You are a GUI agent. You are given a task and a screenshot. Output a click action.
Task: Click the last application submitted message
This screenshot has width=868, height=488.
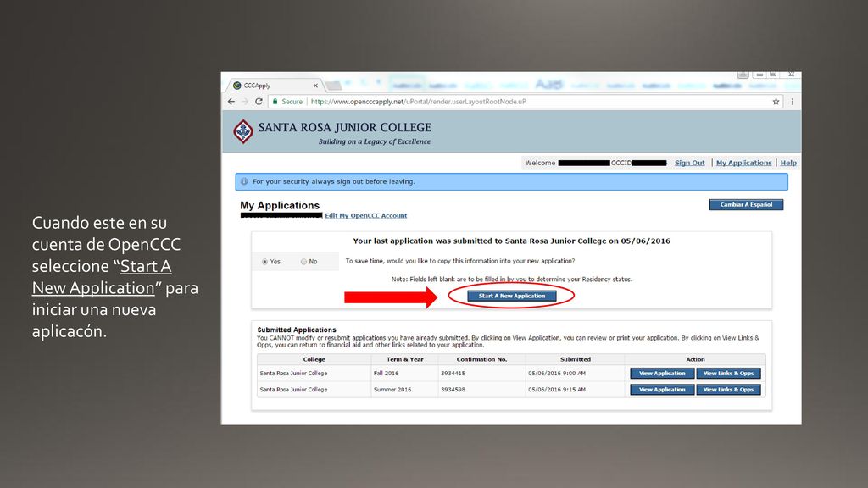(511, 241)
